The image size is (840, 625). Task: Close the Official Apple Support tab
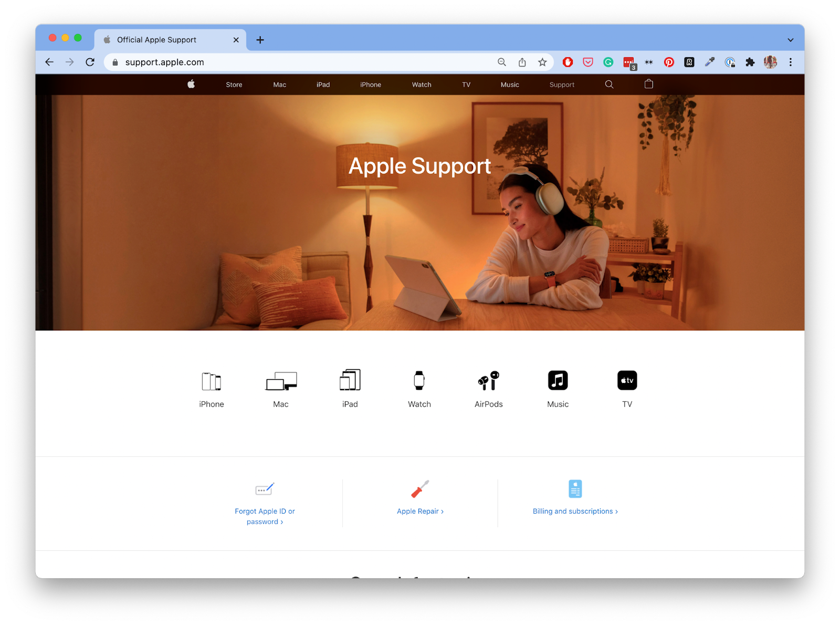[236, 40]
